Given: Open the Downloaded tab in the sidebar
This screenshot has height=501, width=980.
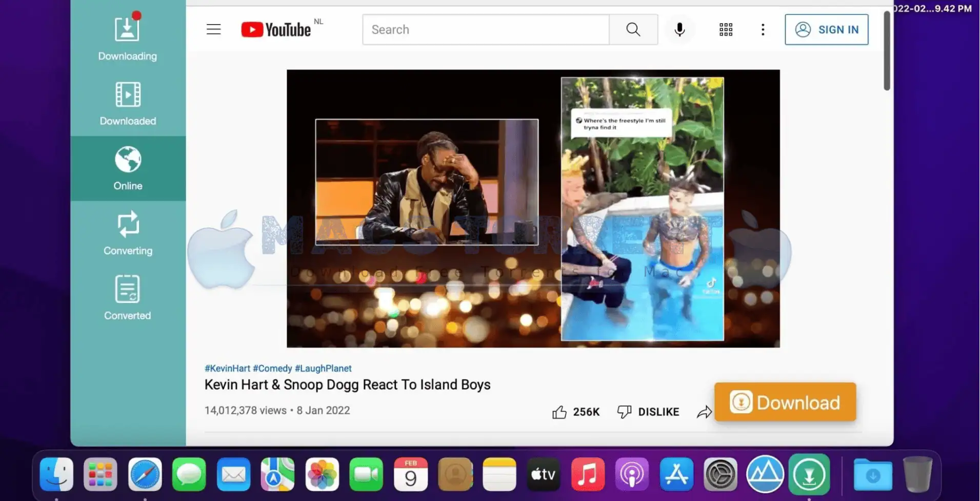Looking at the screenshot, I should (x=128, y=103).
